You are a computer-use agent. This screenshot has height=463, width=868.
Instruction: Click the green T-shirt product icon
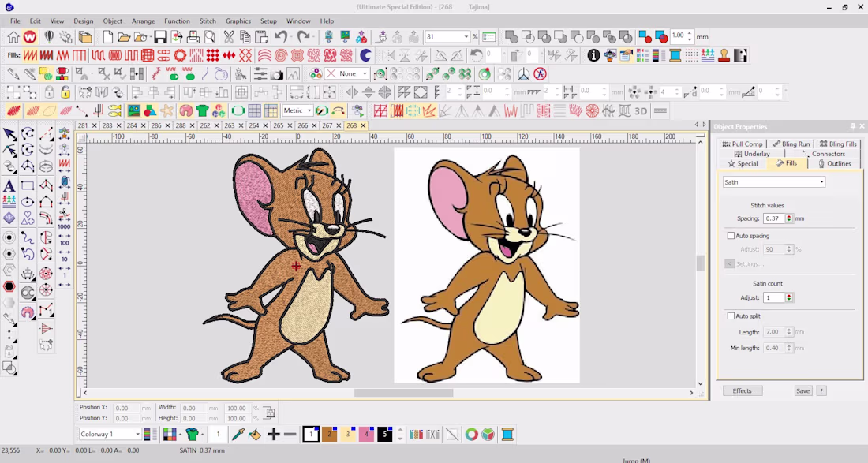[x=202, y=110]
